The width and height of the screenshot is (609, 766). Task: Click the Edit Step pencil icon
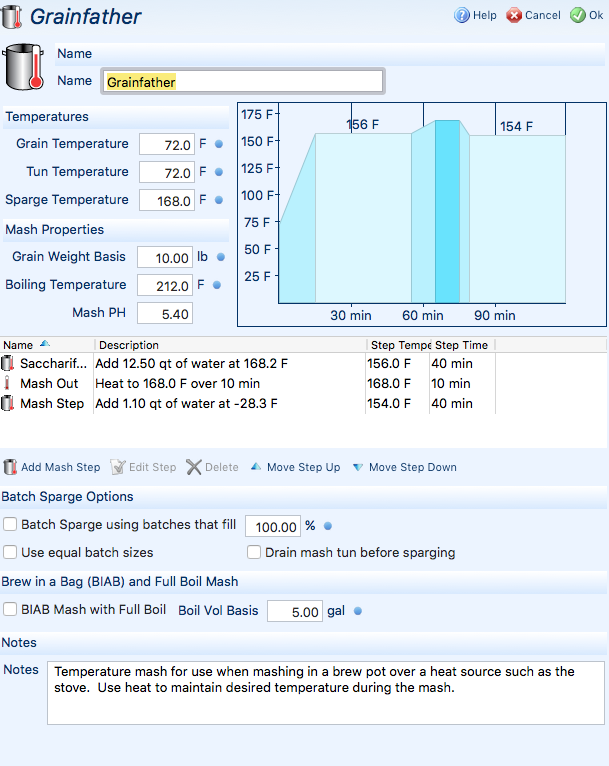tap(118, 467)
